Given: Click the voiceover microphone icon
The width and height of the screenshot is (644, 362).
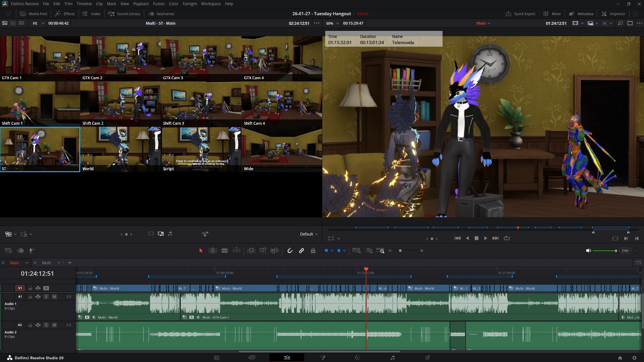Looking at the screenshot, I should [x=32, y=251].
